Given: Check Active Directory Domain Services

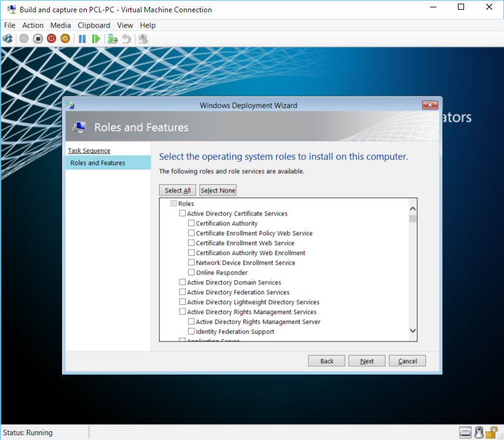Looking at the screenshot, I should [183, 283].
